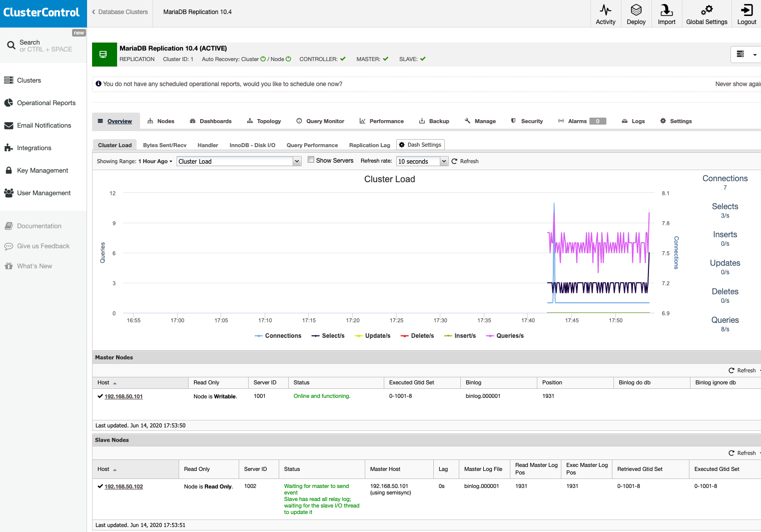Open Integrations in the sidebar
Screen dimensions: 761x532
34,148
